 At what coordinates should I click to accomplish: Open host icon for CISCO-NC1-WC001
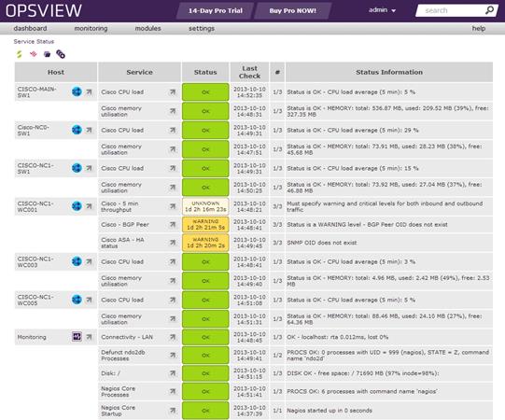[77, 206]
